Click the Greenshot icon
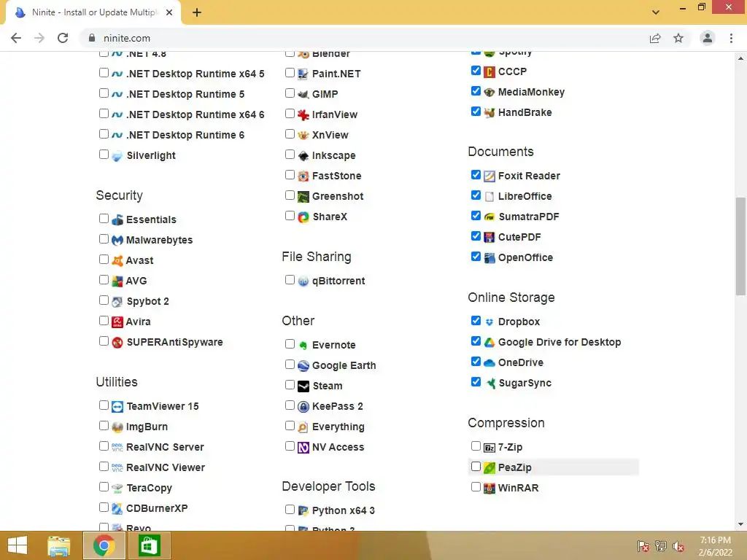The height and width of the screenshot is (560, 747). [x=303, y=197]
